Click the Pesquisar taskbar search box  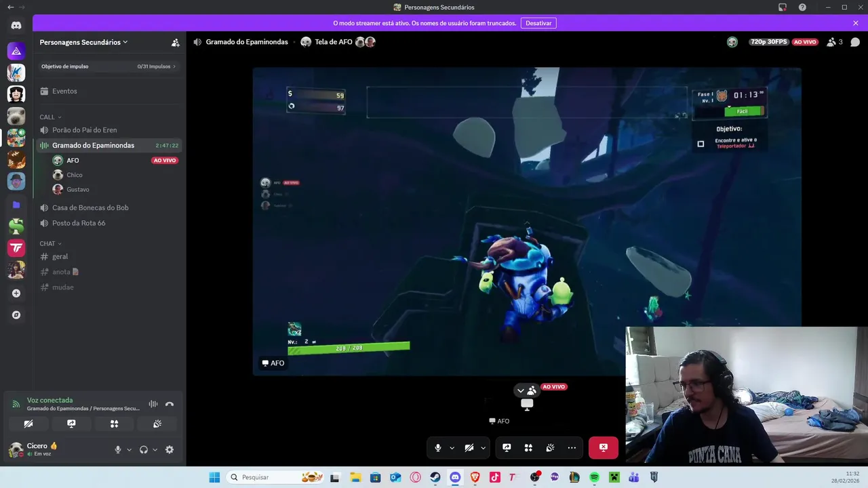pyautogui.click(x=275, y=477)
